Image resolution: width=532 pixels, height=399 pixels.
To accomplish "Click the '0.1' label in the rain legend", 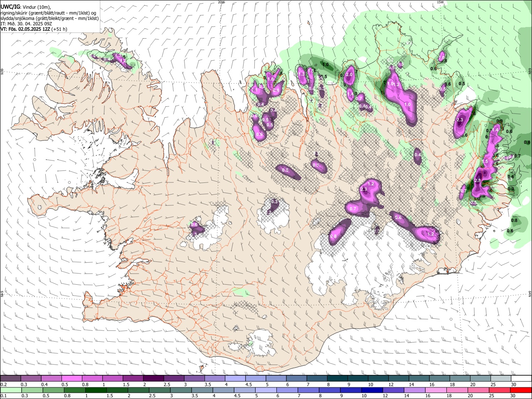I will [3, 396].
